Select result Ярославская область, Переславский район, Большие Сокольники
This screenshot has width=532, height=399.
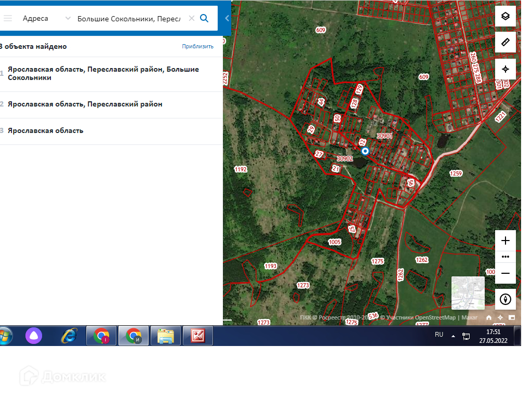pyautogui.click(x=103, y=73)
